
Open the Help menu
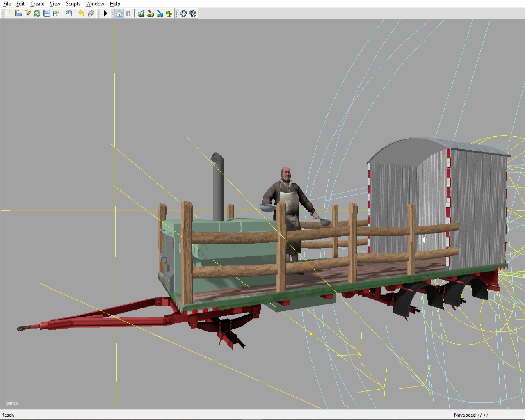coord(115,4)
